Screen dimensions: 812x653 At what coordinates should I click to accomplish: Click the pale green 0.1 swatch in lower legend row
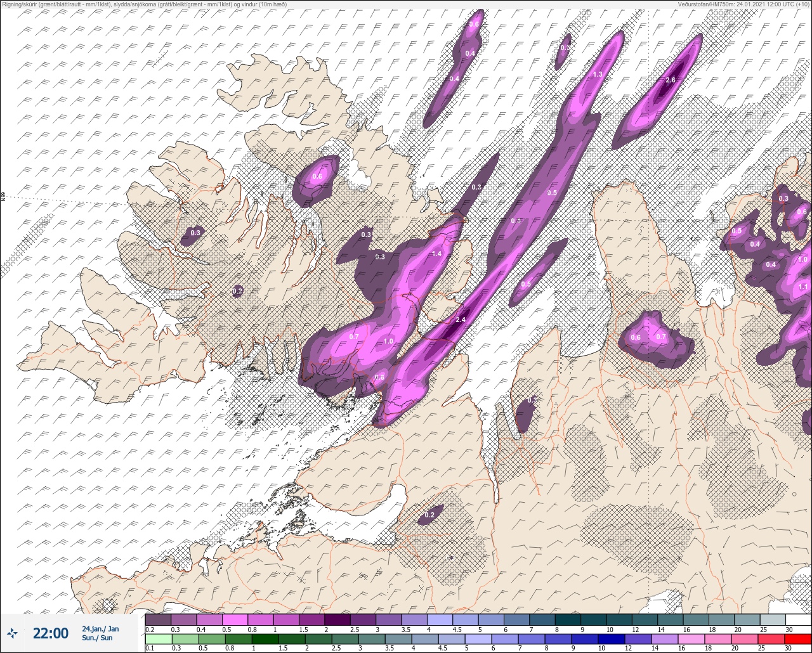pyautogui.click(x=158, y=638)
